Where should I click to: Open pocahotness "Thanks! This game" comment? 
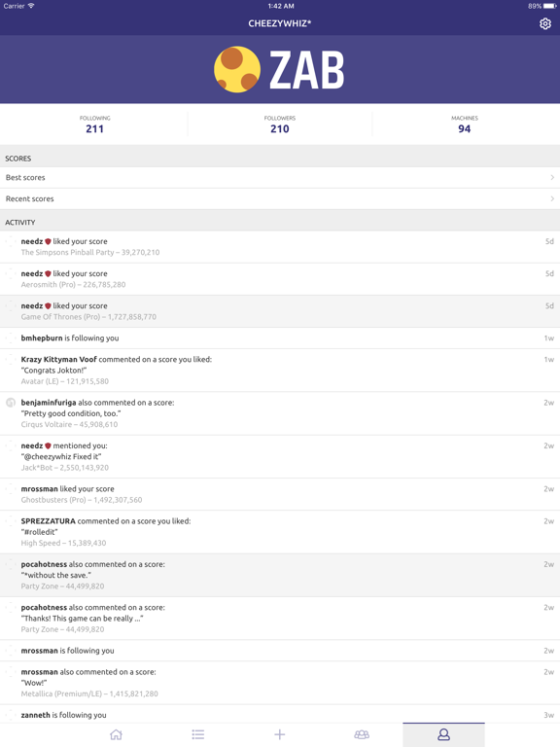pos(280,618)
